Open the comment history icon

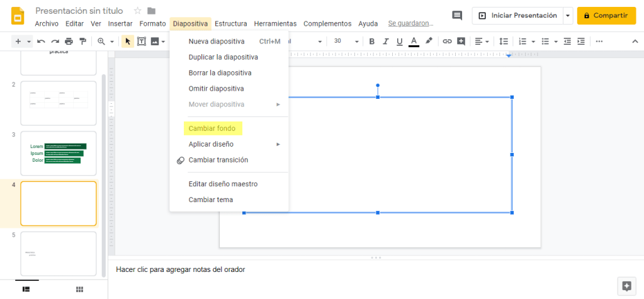[x=457, y=16]
